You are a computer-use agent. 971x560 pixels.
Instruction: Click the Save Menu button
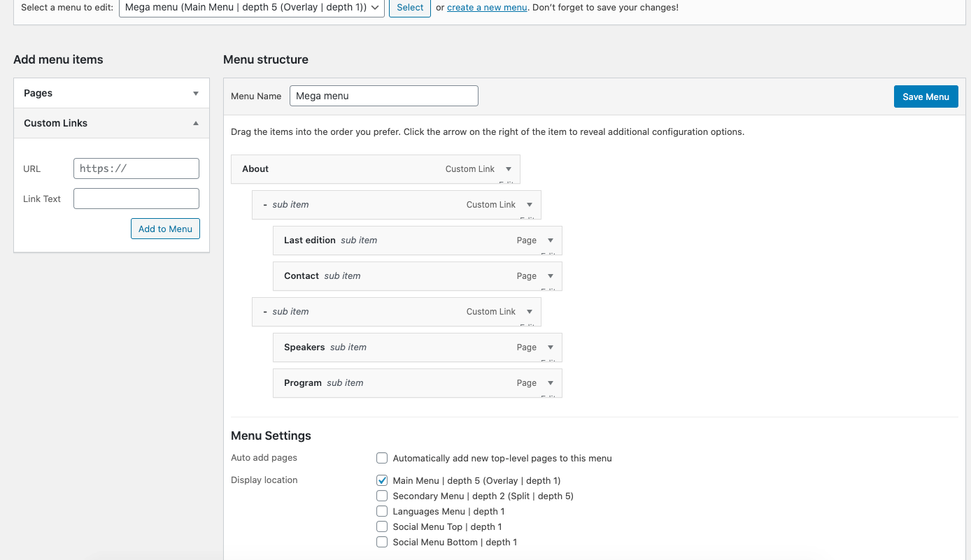tap(926, 96)
